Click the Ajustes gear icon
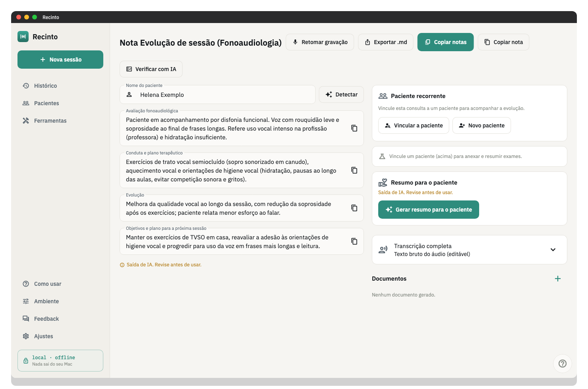Image resolution: width=588 pixels, height=389 pixels. tap(26, 336)
